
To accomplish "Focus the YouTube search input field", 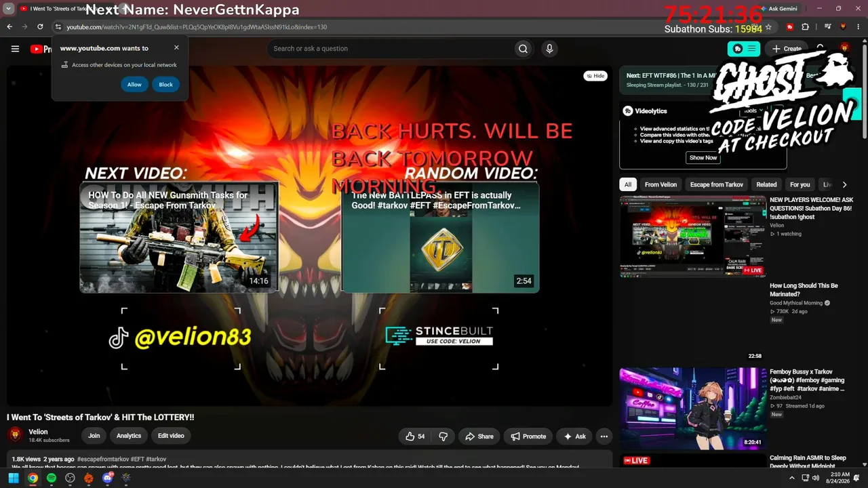I will (x=390, y=49).
